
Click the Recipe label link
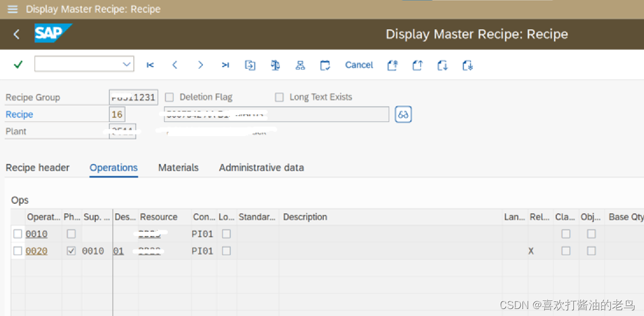coord(19,114)
